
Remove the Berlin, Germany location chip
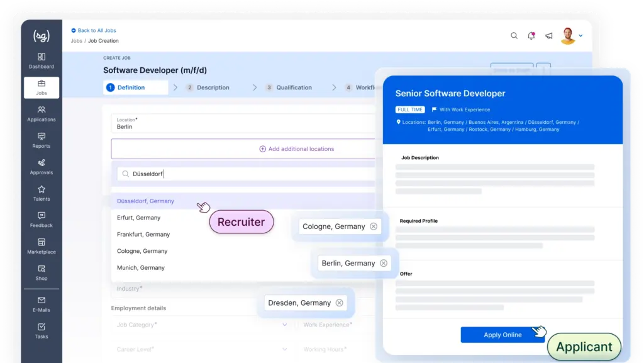point(384,263)
